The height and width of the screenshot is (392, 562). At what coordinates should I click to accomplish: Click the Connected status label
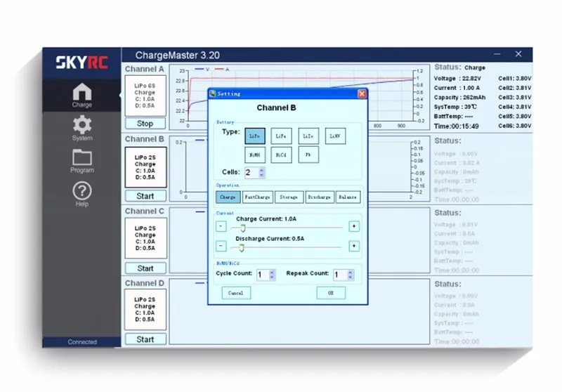click(82, 342)
